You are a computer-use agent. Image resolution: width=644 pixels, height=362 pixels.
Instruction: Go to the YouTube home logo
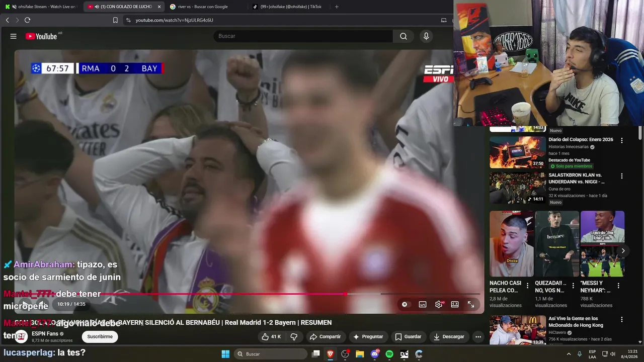pos(41,36)
